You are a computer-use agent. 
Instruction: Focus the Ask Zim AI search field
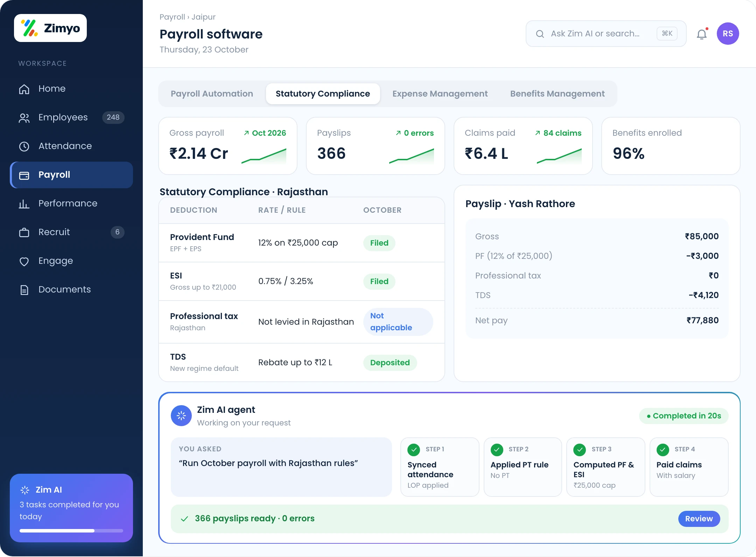coord(606,34)
